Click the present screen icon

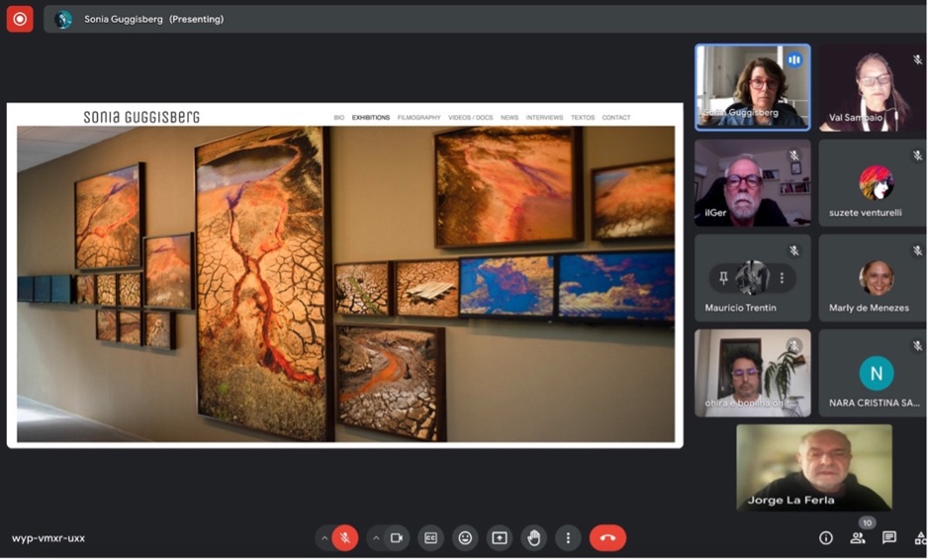point(499,538)
